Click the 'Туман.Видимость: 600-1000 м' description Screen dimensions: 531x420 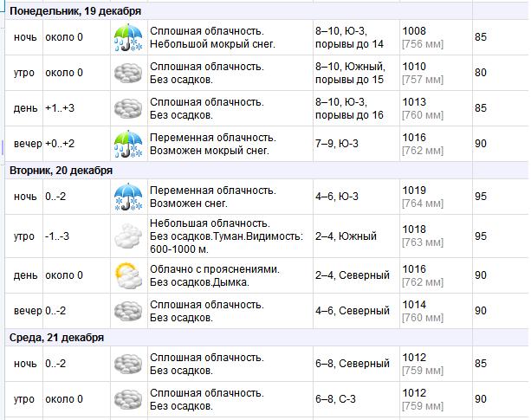tap(227, 242)
